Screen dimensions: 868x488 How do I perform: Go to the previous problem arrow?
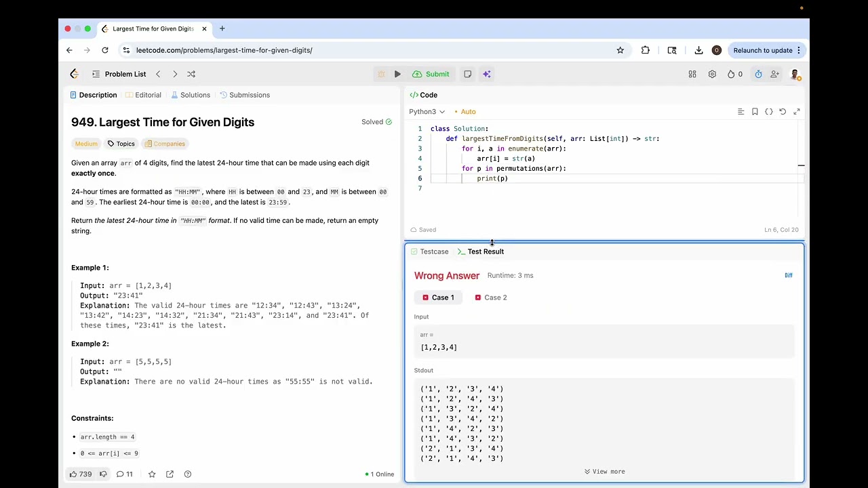158,74
